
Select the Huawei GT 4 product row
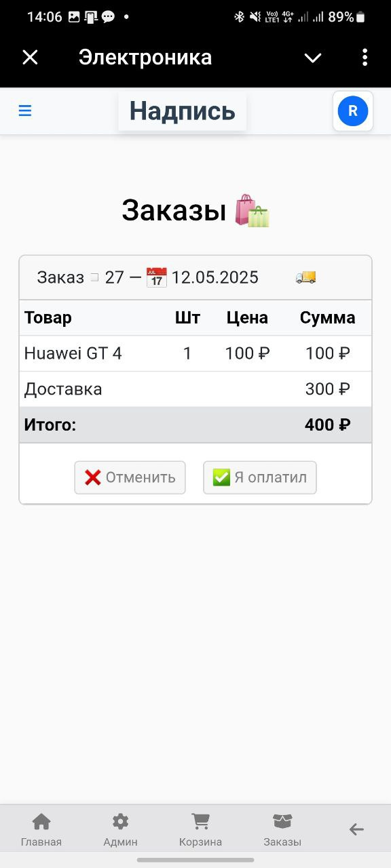(195, 353)
